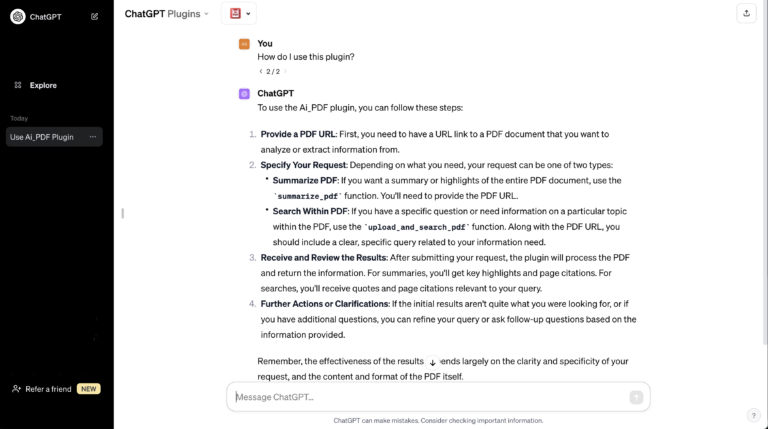Click the Refer a friend person icon
The width and height of the screenshot is (768, 429).
[x=16, y=389]
